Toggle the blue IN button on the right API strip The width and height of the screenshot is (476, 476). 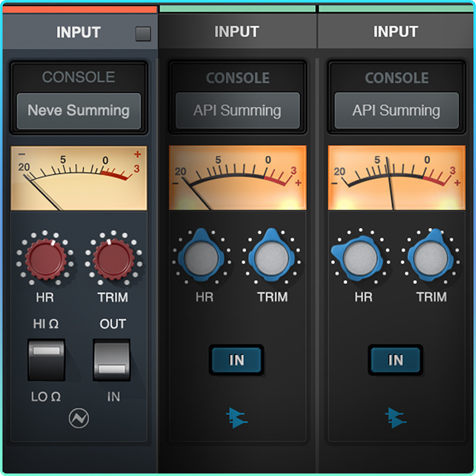[396, 360]
